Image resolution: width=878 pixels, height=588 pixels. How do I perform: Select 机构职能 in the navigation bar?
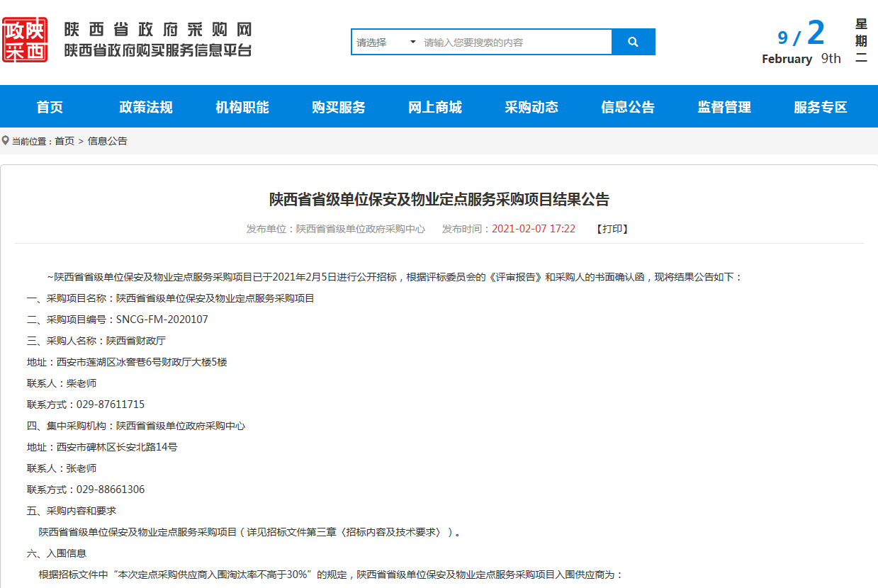point(242,107)
